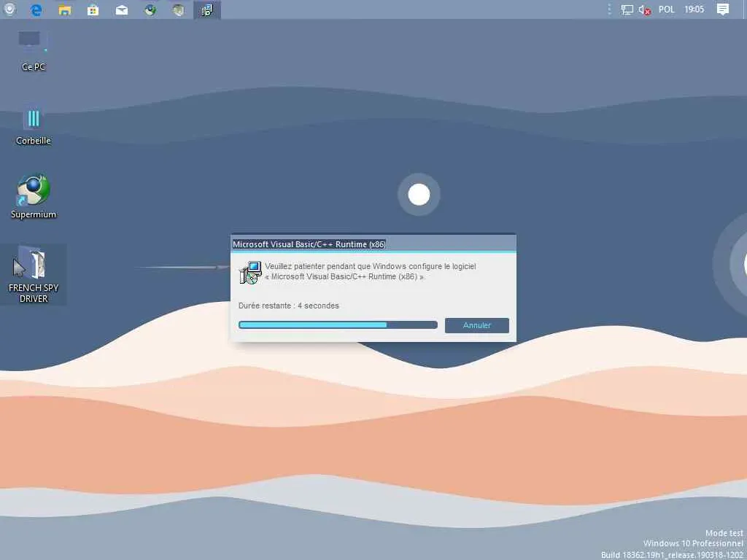Open the Supermium taskbar icon

[150, 9]
